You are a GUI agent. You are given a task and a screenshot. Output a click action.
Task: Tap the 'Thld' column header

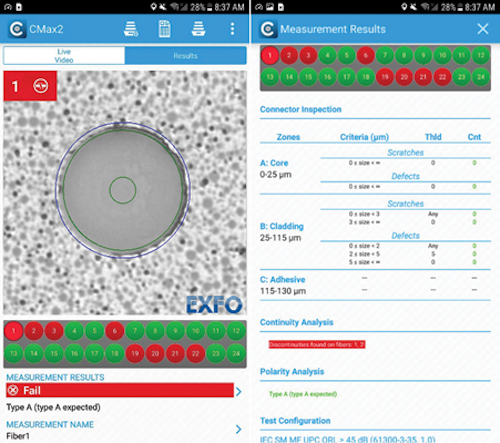(x=433, y=137)
